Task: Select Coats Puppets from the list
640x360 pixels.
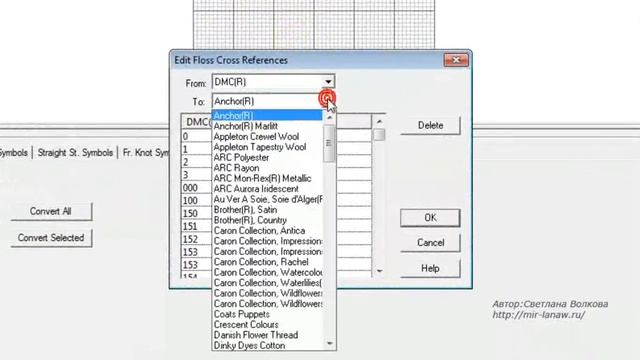Action: tap(267, 314)
